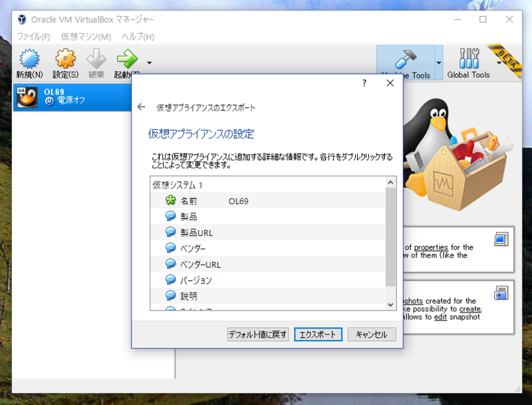Click the Start (起動) green arrow icon

pos(127,59)
